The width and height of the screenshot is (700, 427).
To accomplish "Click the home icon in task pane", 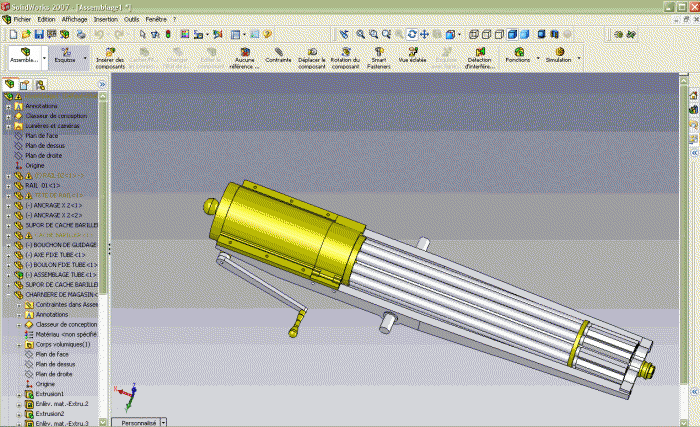I will pos(693,95).
